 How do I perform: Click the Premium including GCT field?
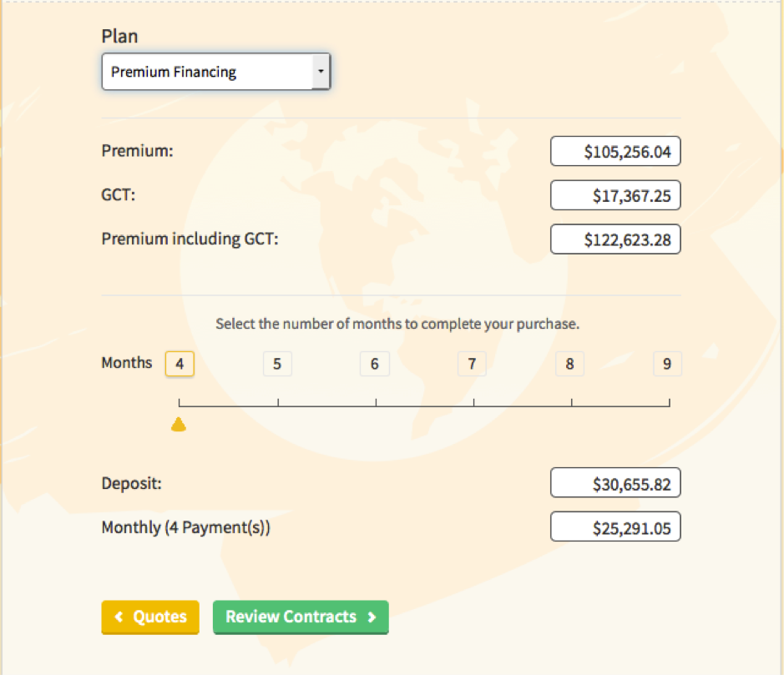(615, 239)
